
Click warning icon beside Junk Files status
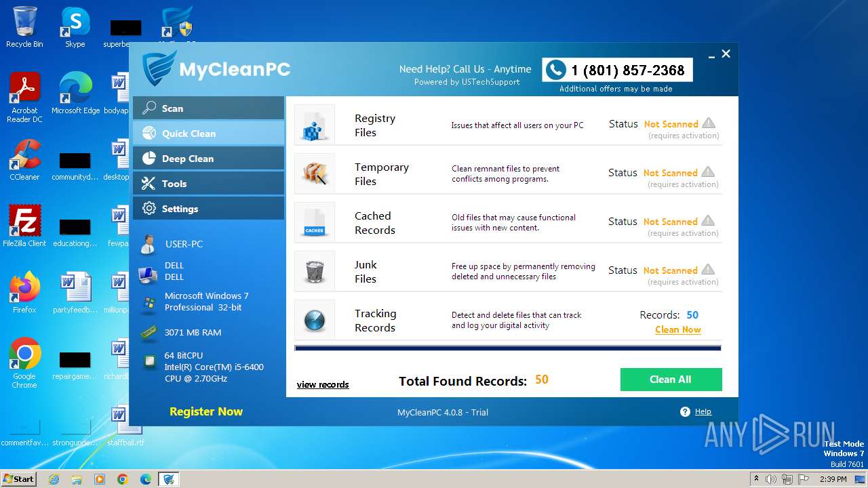tap(709, 270)
